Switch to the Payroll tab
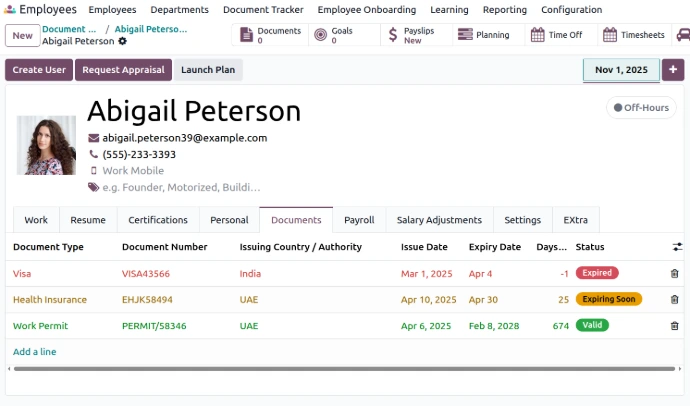 359,220
